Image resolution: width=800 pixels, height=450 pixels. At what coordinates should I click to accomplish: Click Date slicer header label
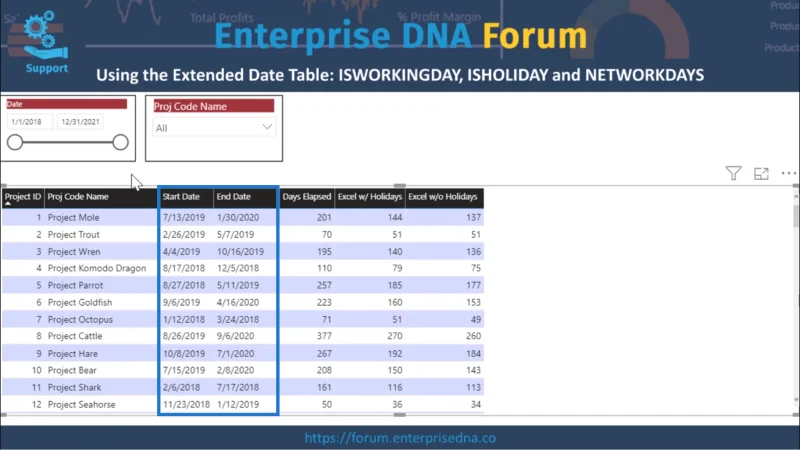(x=66, y=104)
